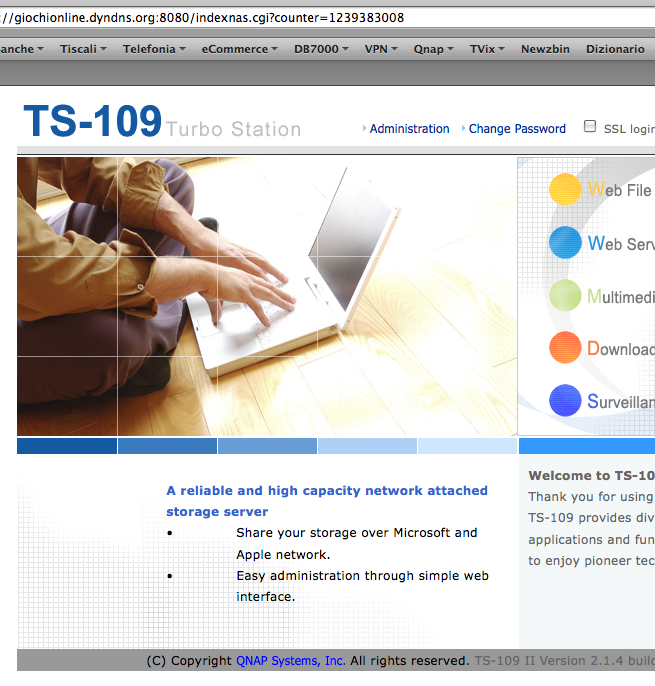Click the TS-109 Turbo Station logo
The width and height of the screenshot is (655, 686).
162,123
